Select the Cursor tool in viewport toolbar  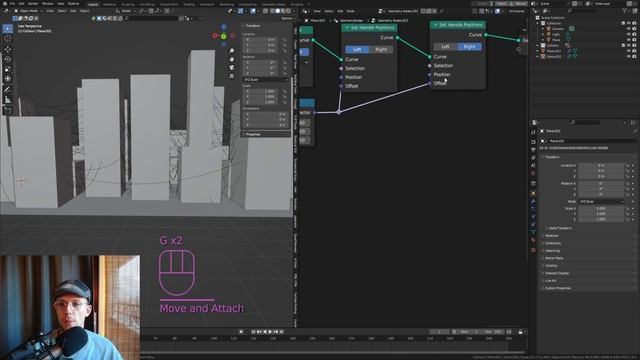(8, 38)
